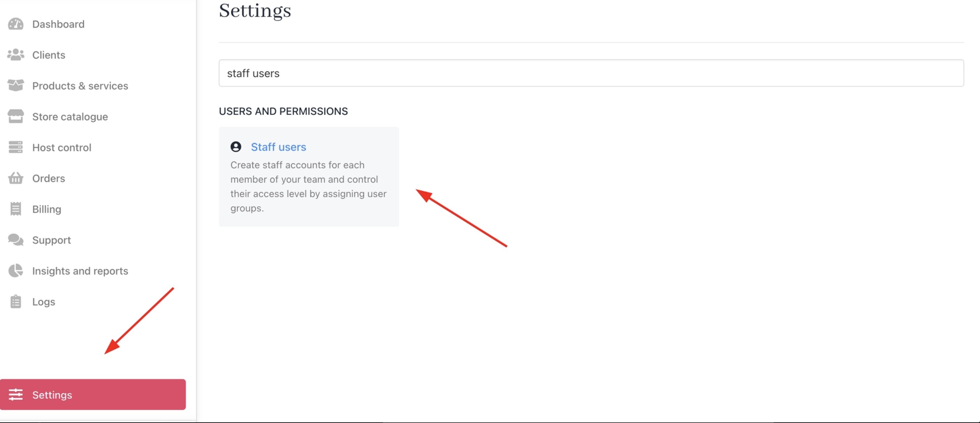The height and width of the screenshot is (423, 980).
Task: Click the Billing receipt icon
Action: click(16, 209)
